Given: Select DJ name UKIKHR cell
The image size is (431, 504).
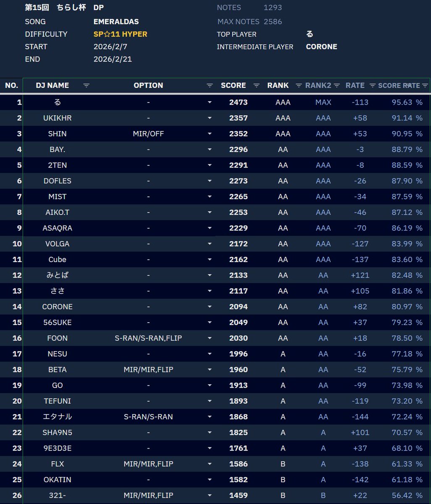Looking at the screenshot, I should pos(58,118).
